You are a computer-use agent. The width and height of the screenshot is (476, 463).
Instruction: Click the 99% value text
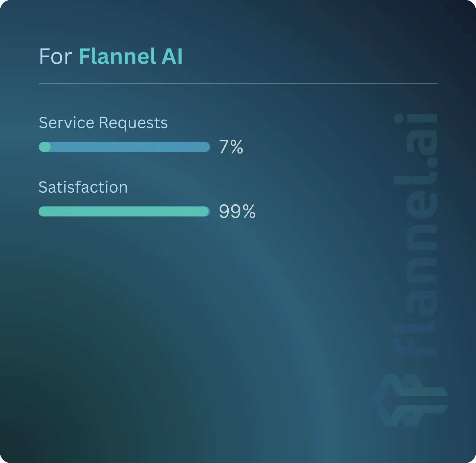[x=237, y=212]
